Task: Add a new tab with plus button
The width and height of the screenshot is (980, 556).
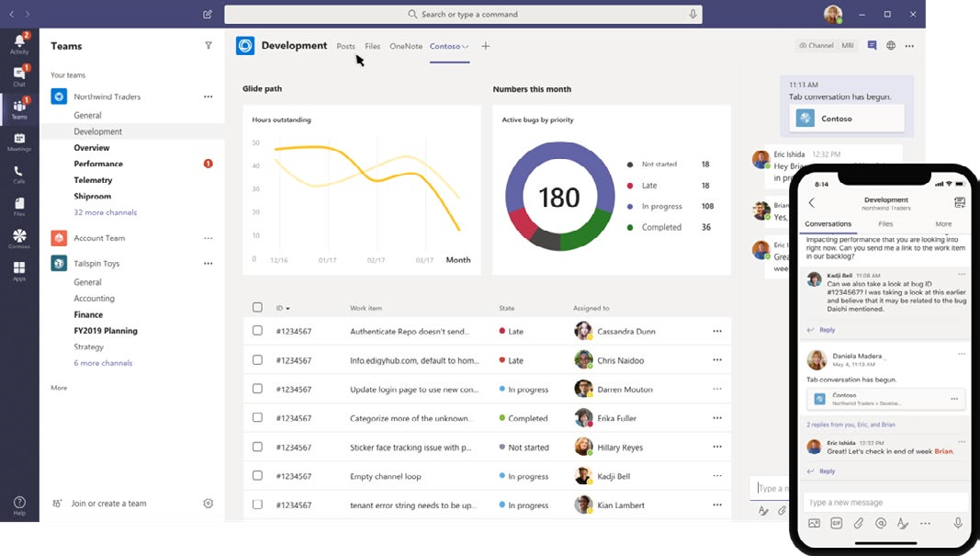Action: coord(486,46)
